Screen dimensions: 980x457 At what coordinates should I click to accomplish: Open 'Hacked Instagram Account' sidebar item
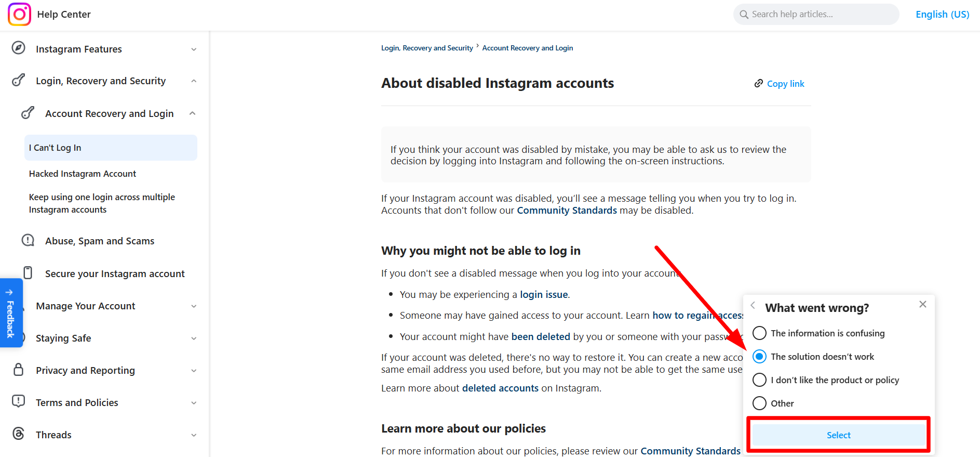coord(83,174)
